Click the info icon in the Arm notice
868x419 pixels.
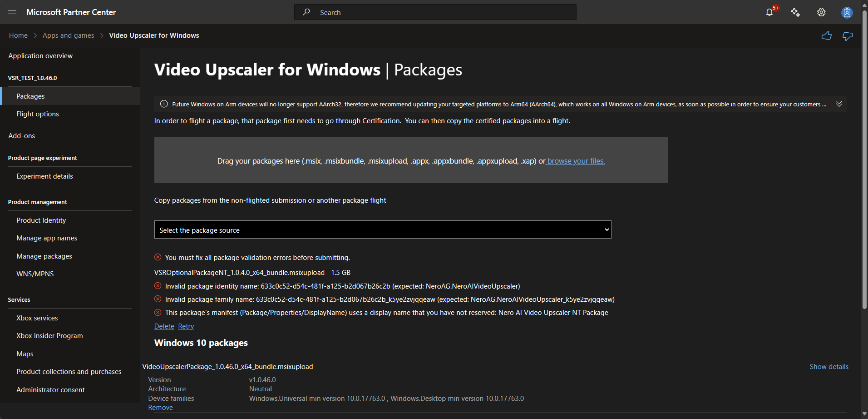tap(164, 104)
